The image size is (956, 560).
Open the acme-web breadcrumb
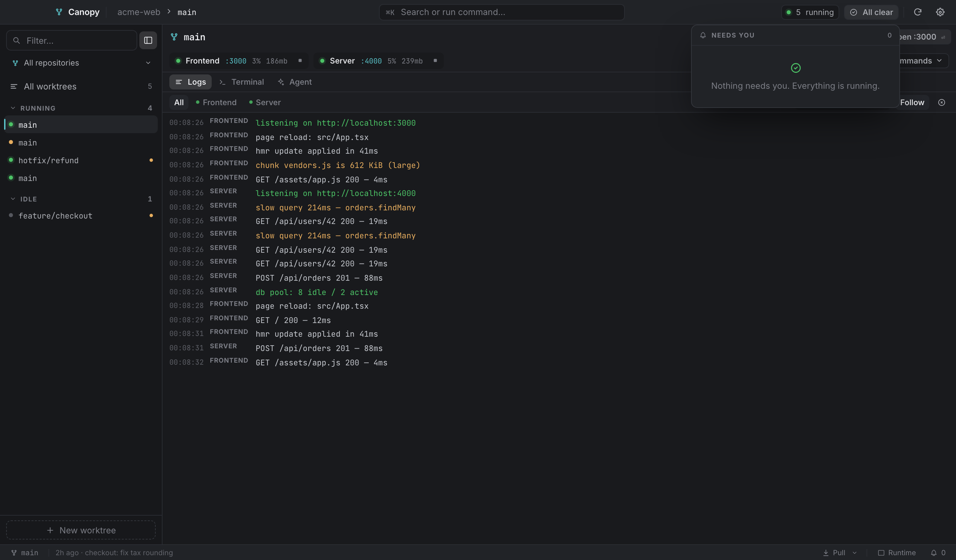139,12
